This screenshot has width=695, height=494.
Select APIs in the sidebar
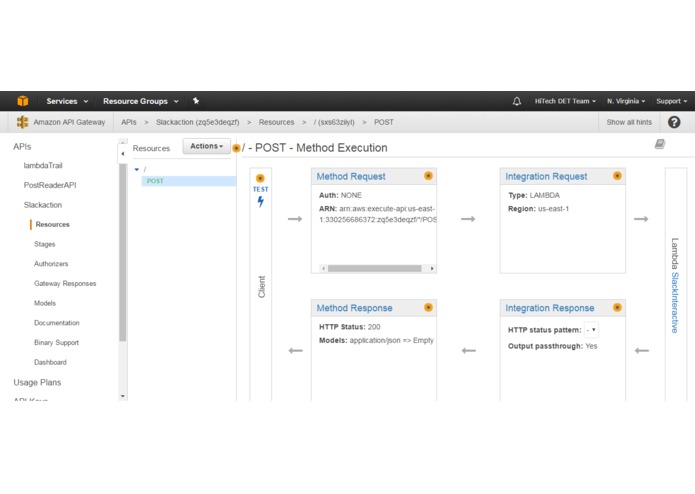point(22,147)
